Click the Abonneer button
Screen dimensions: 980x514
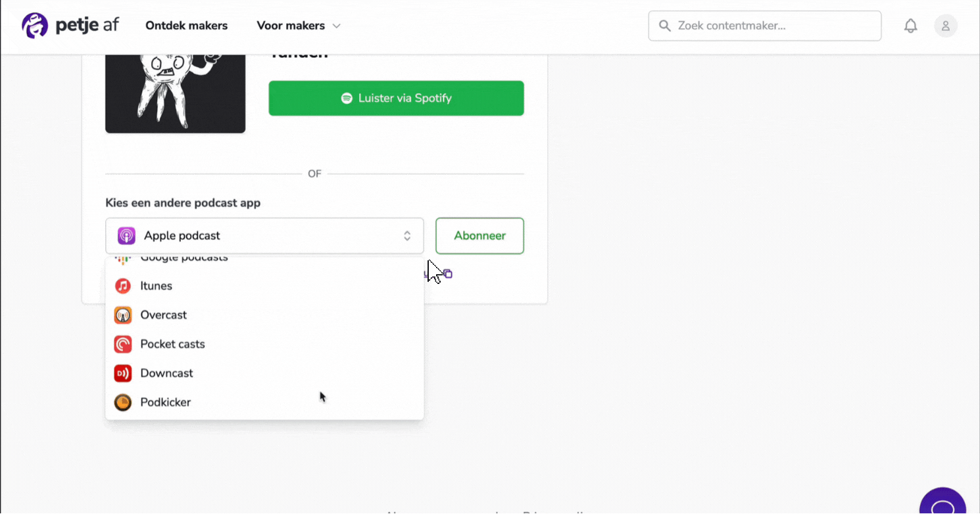479,236
